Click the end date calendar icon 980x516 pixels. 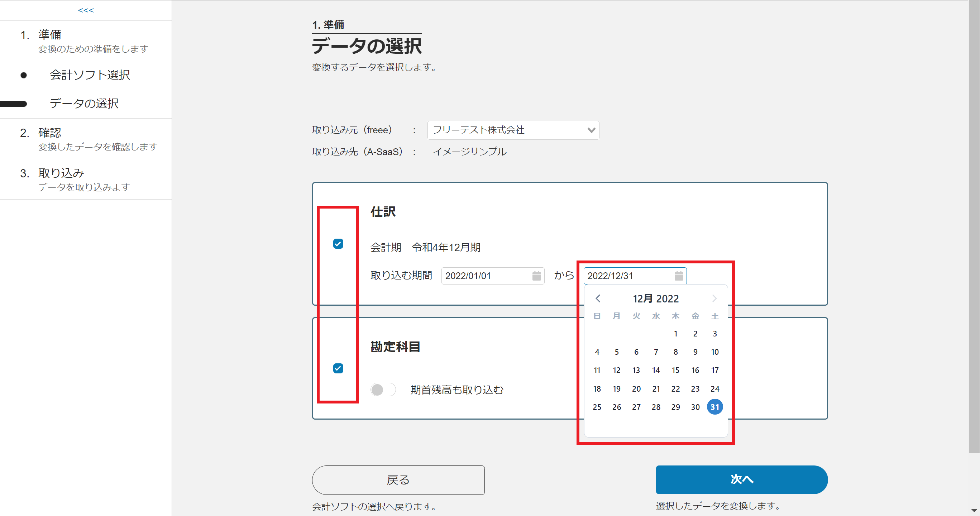(x=679, y=276)
